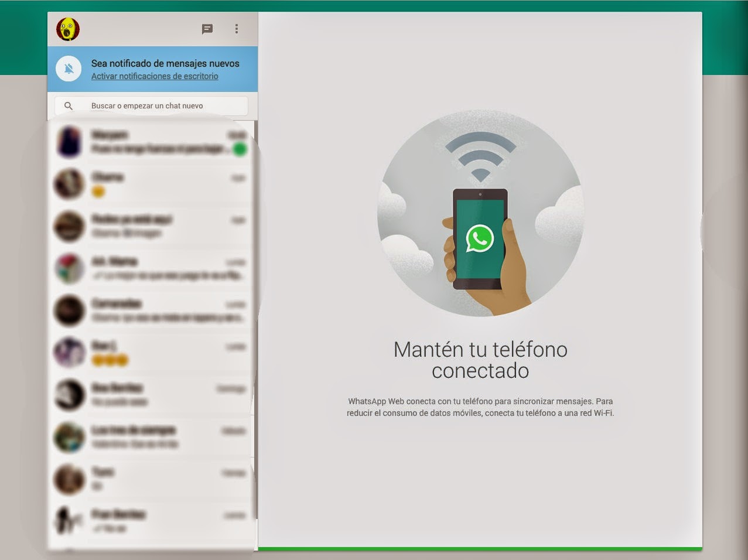Start a new chat with the message icon

tap(207, 29)
